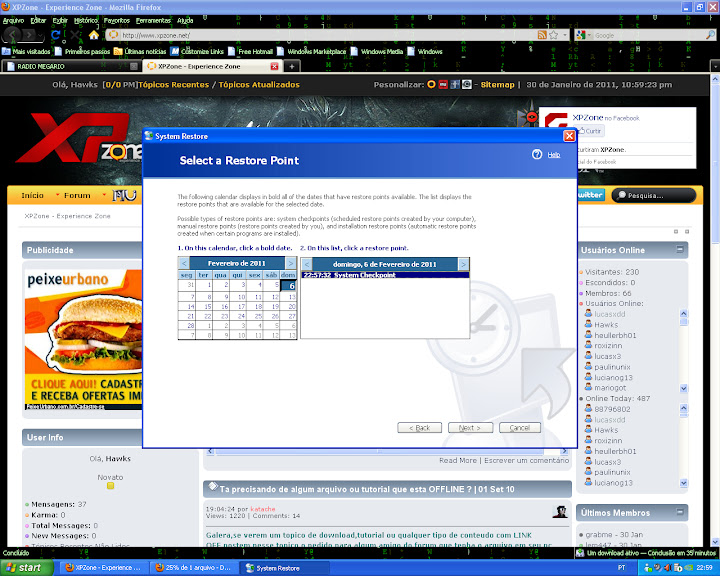This screenshot has height=576, width=720.
Task: Switch to the 25% de 1 arquivo download taskbar item
Action: [x=194, y=568]
